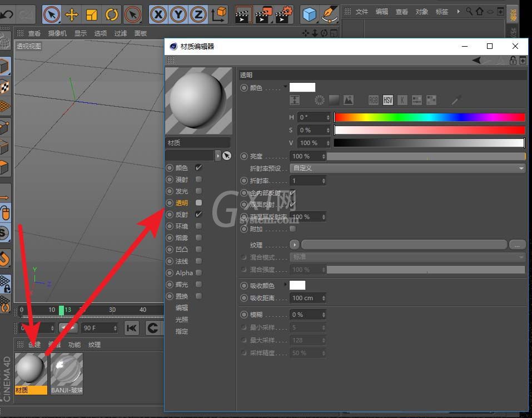Switch color picker to RGB mode

373,100
